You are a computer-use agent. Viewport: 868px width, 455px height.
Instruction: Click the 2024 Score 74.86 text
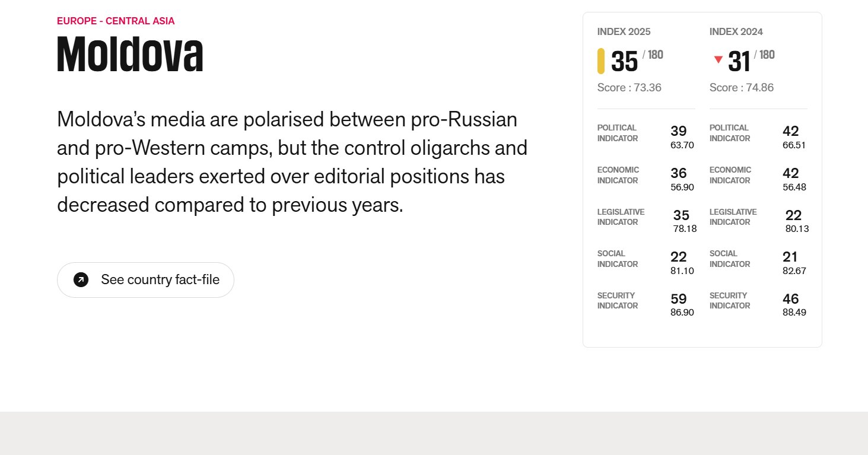click(x=742, y=88)
